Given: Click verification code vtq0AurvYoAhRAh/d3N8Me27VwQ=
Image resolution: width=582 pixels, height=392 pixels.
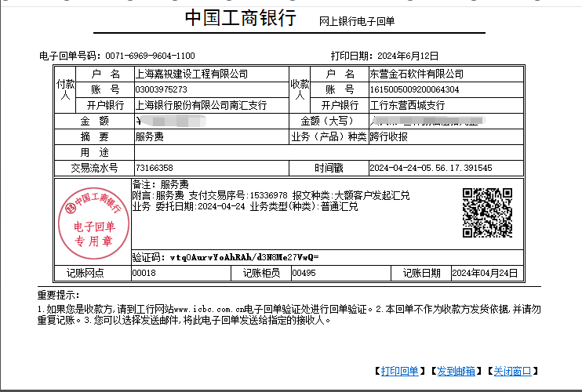Looking at the screenshot, I should [x=244, y=257].
